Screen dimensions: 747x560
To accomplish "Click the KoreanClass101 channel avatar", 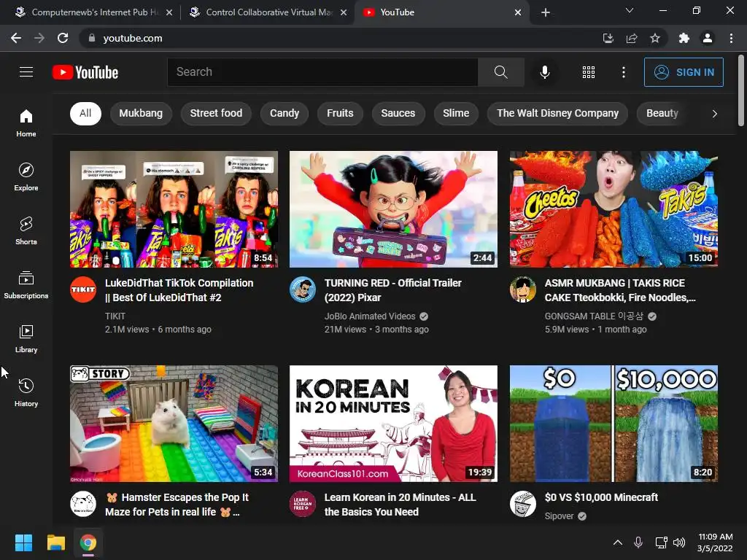I will pos(303,504).
